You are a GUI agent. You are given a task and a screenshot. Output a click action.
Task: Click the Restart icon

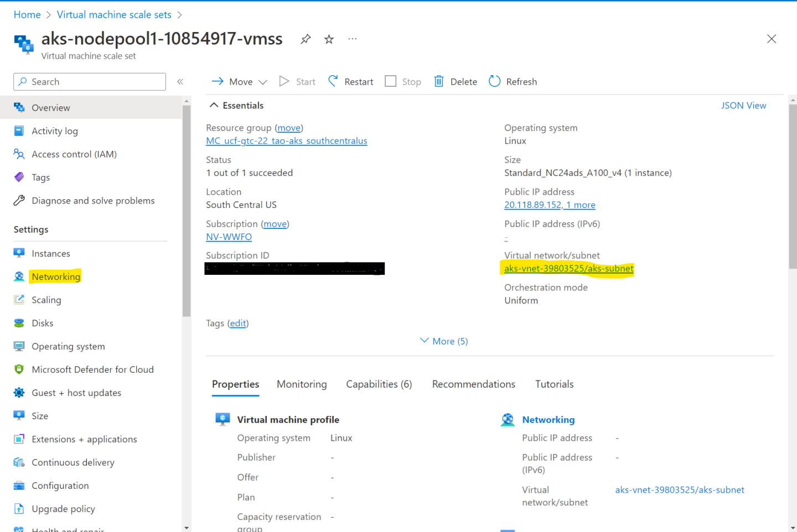(333, 82)
